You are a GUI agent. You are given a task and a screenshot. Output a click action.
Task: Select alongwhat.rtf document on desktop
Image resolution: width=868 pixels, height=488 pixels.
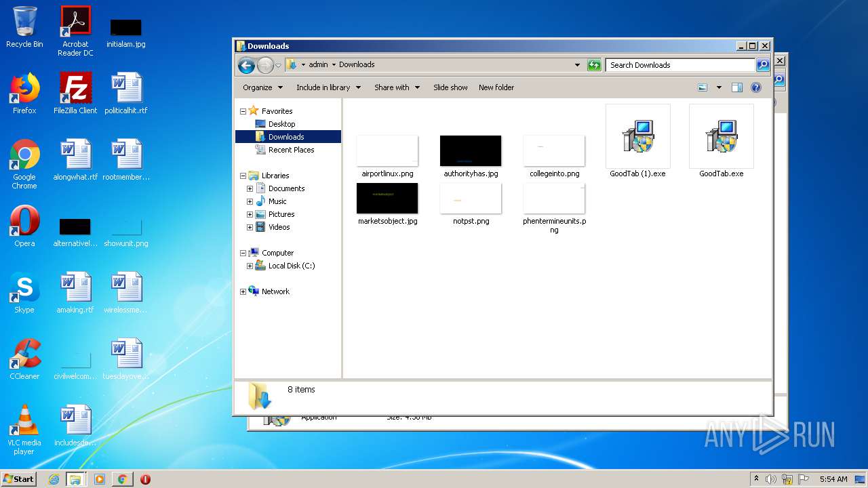coord(75,160)
